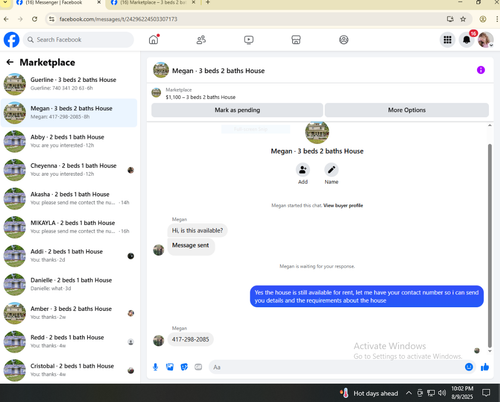Focus the Aa message input field
Screen dimensions: 500x402
(x=337, y=367)
